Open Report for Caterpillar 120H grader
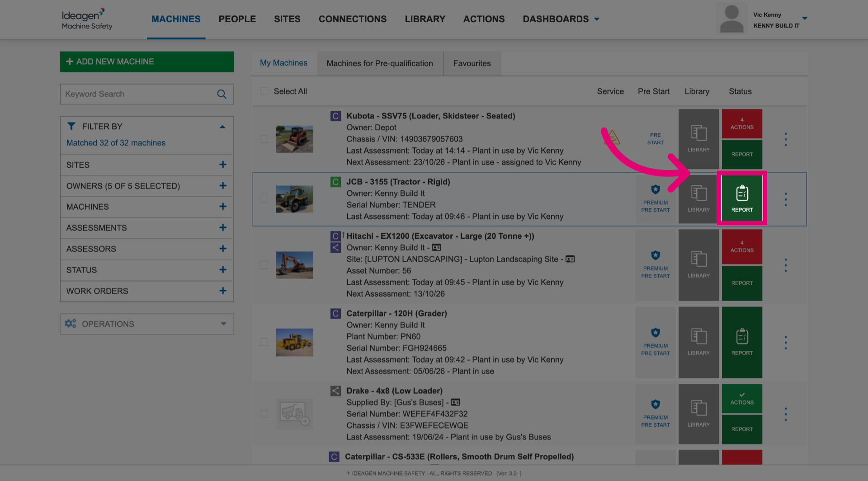This screenshot has width=868, height=481. 742,342
